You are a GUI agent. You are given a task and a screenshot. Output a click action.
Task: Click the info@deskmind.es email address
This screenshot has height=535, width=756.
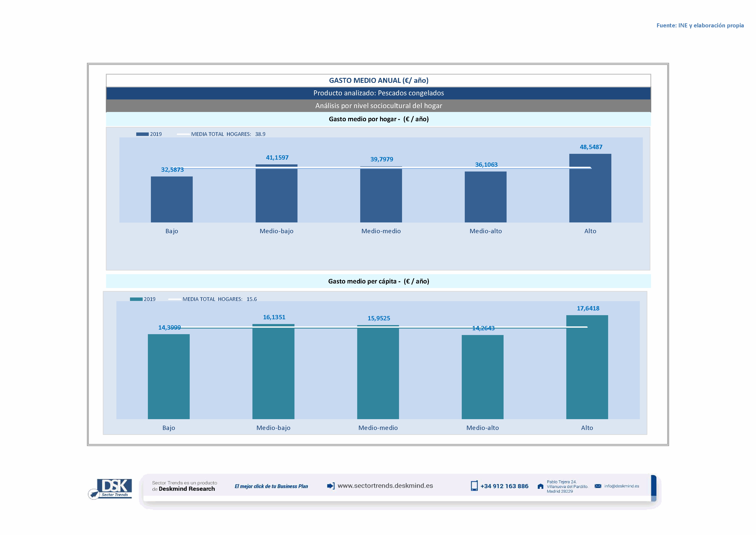click(621, 486)
